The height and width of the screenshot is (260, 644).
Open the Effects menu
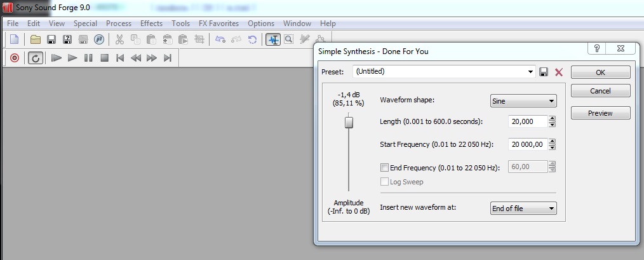[151, 24]
